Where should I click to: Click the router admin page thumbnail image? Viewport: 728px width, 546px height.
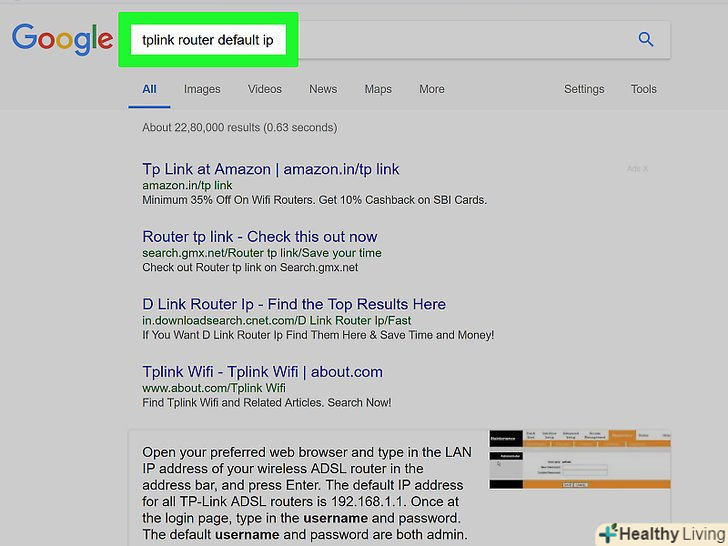[579, 460]
